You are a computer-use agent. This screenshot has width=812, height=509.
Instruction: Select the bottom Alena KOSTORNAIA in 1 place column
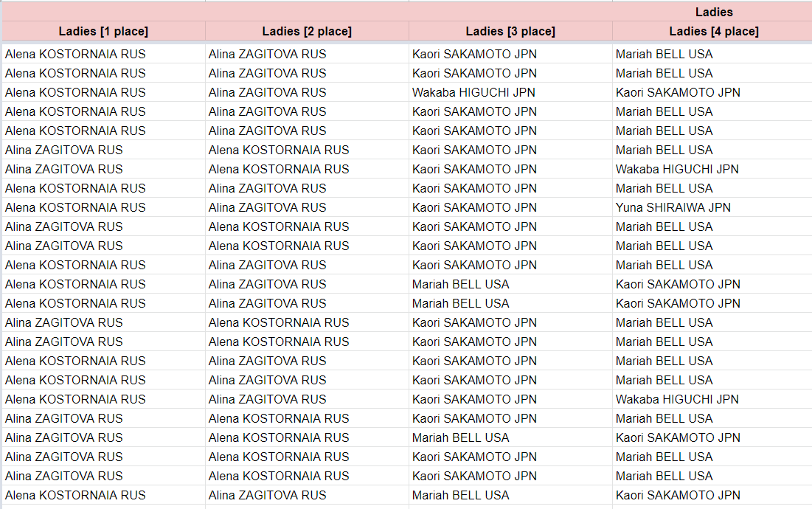coord(75,495)
